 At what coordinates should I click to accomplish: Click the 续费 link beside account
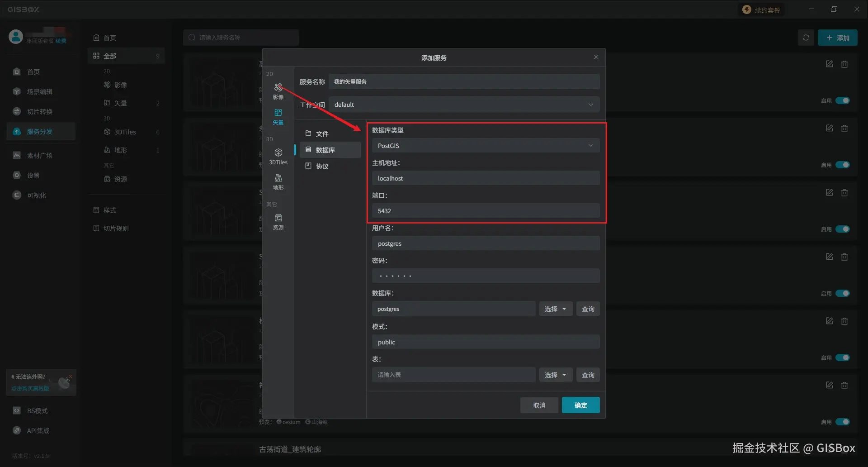click(x=61, y=41)
